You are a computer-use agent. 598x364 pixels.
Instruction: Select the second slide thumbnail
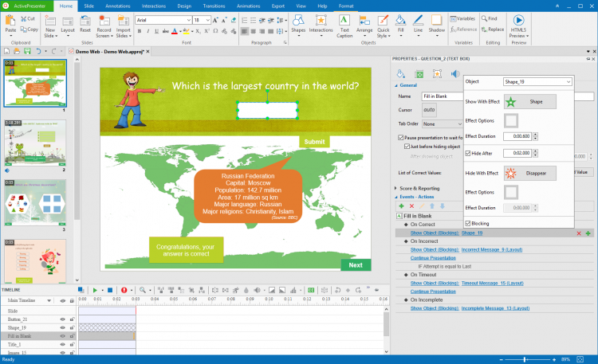click(35, 141)
